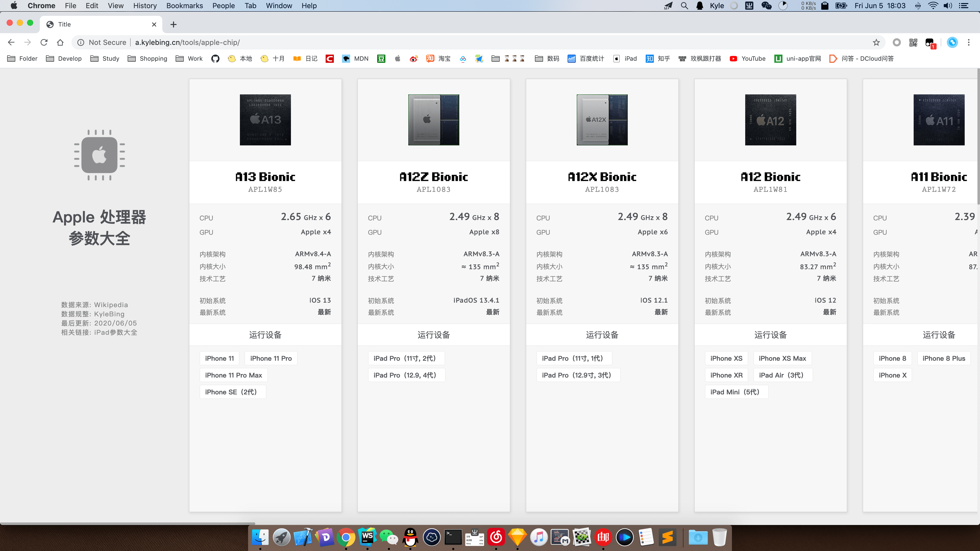980x551 pixels.
Task: Click the iPhone 8 Plus device tag
Action: pyautogui.click(x=944, y=358)
